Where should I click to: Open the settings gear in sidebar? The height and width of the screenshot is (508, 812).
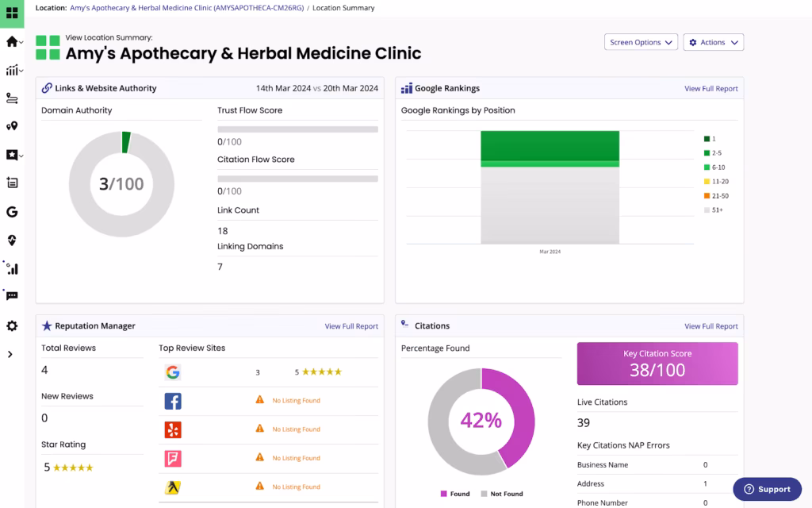pos(12,325)
